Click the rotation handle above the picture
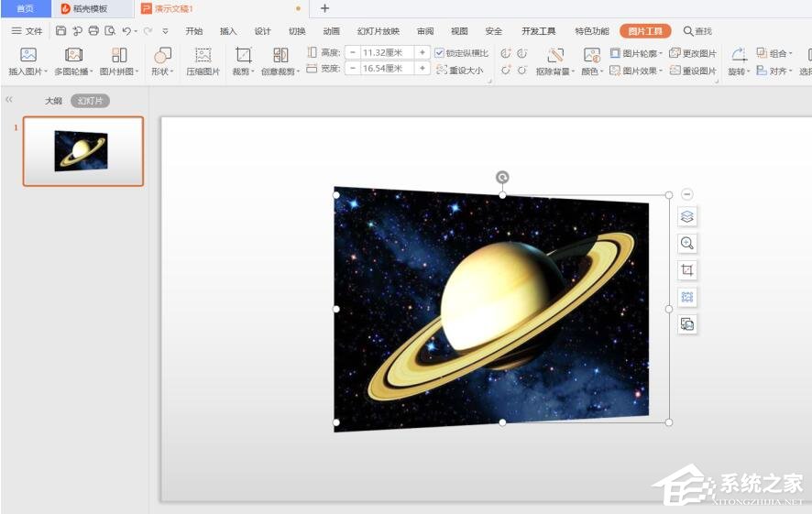Image resolution: width=812 pixels, height=514 pixels. [502, 178]
